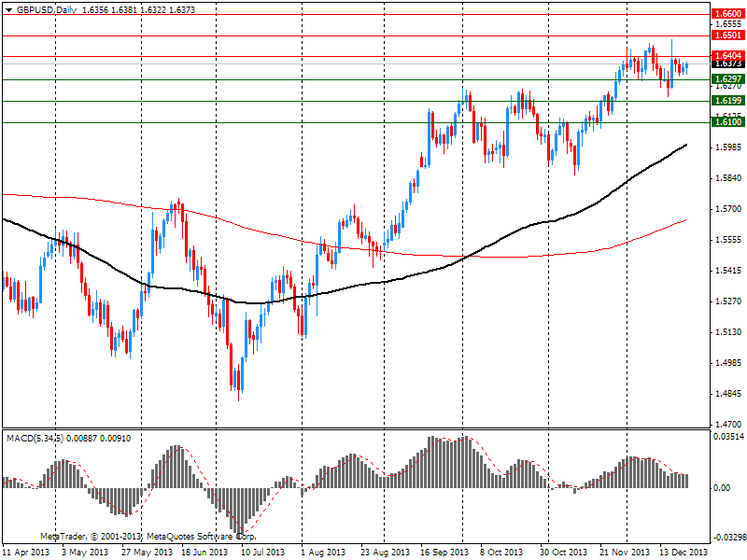747x560 pixels.
Task: Pick the green 1.6199 price level tag
Action: (x=726, y=101)
